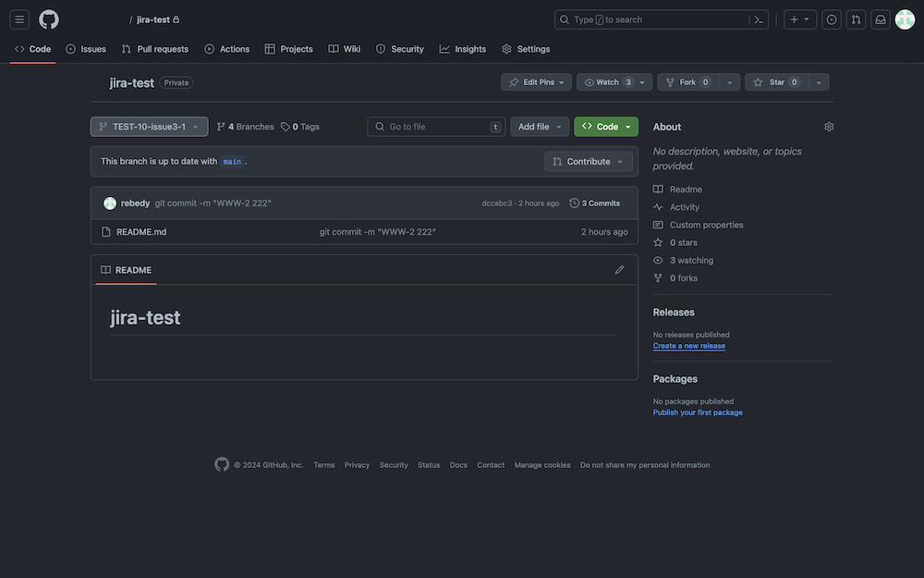Open Custom properties link
Image resolution: width=924 pixels, height=578 pixels.
[x=699, y=225]
